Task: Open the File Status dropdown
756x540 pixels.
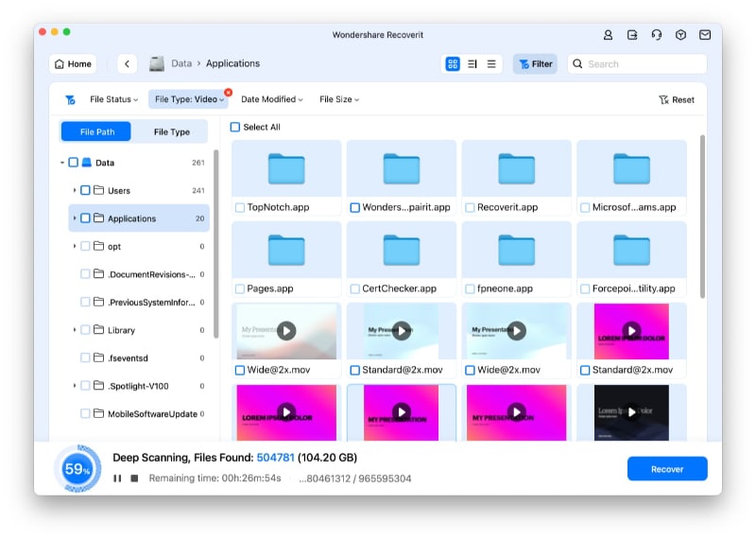Action: pyautogui.click(x=113, y=99)
